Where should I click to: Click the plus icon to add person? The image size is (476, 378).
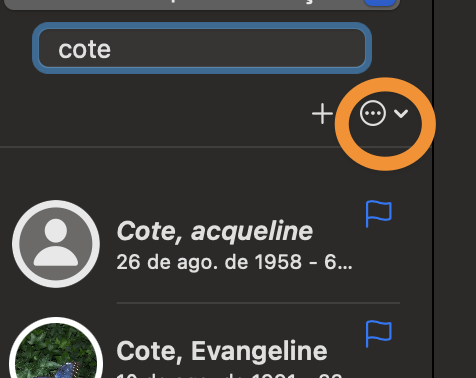pyautogui.click(x=322, y=114)
